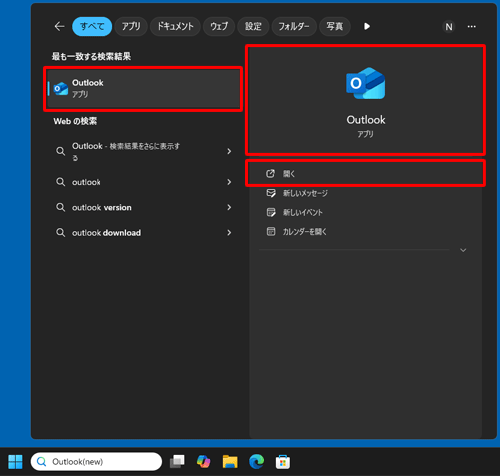Click the calendar icon beside カレンダーを開く
The image size is (500, 476).
tap(271, 231)
